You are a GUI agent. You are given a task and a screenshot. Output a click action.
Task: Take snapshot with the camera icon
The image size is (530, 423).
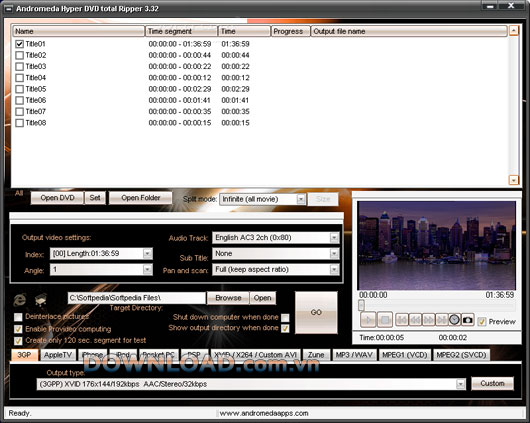point(467,320)
